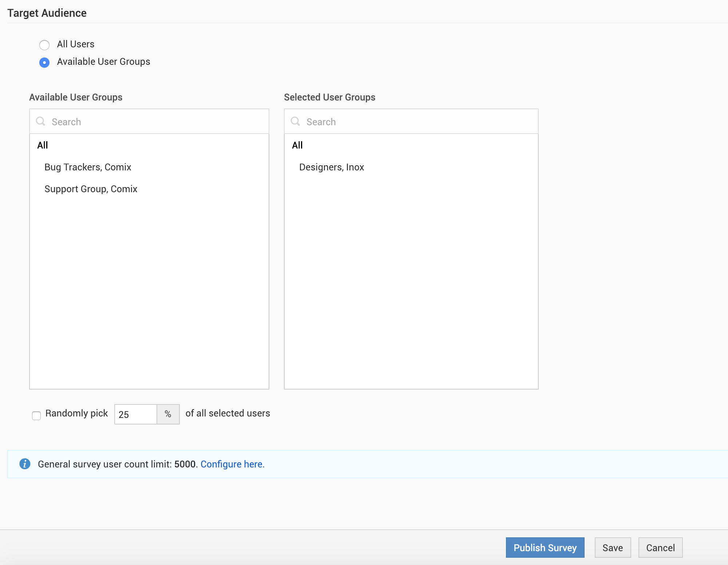Click the percent sign addon

[168, 414]
